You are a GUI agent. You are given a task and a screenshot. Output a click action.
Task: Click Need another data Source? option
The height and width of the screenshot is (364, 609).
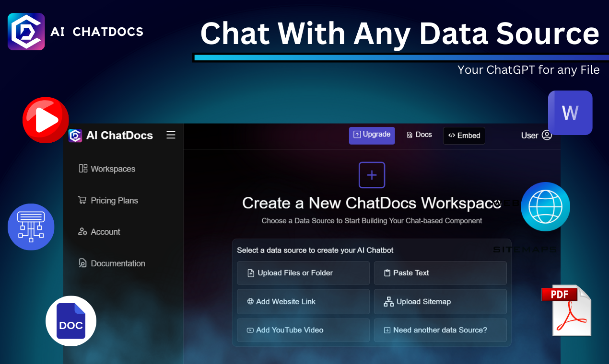440,330
